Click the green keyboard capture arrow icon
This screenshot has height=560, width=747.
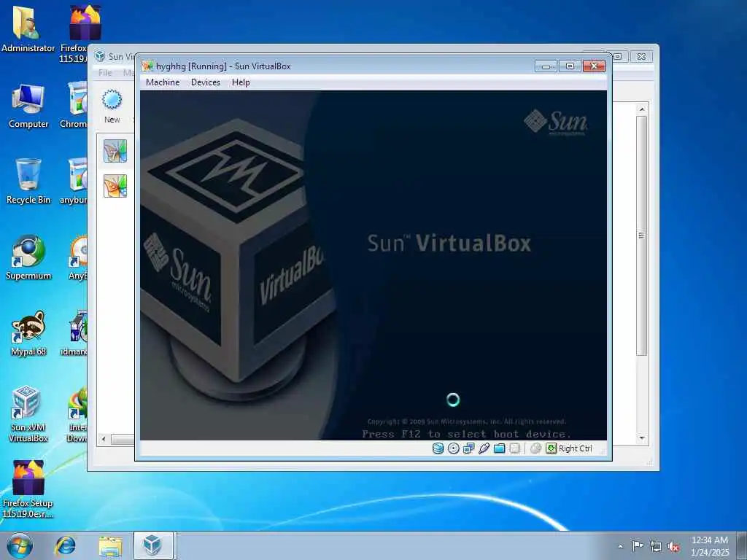[551, 448]
